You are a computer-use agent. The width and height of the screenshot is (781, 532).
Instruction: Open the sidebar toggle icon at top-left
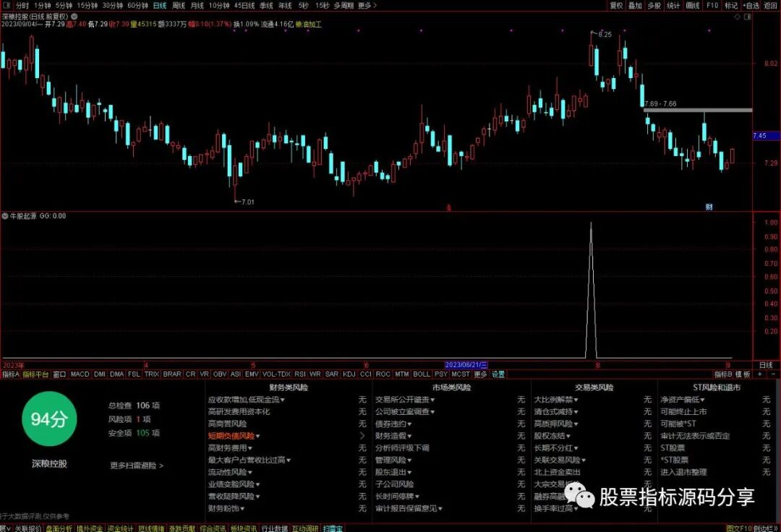(x=6, y=6)
